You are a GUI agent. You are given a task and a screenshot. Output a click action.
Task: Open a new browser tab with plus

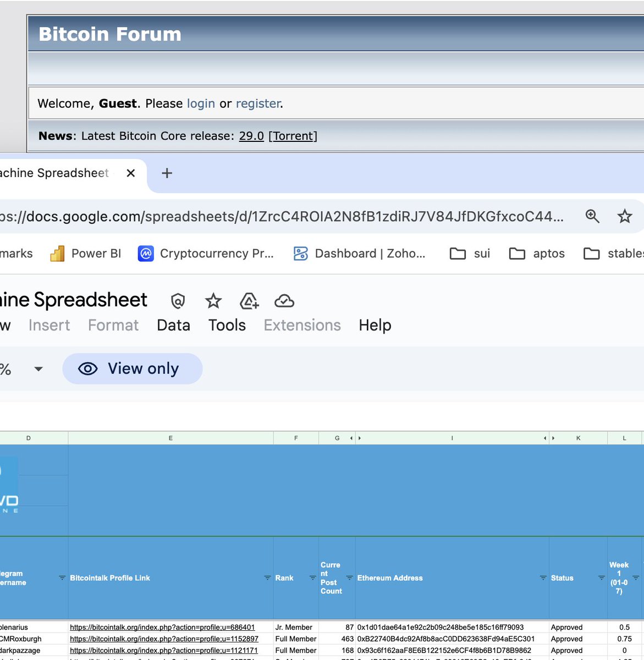click(x=167, y=173)
